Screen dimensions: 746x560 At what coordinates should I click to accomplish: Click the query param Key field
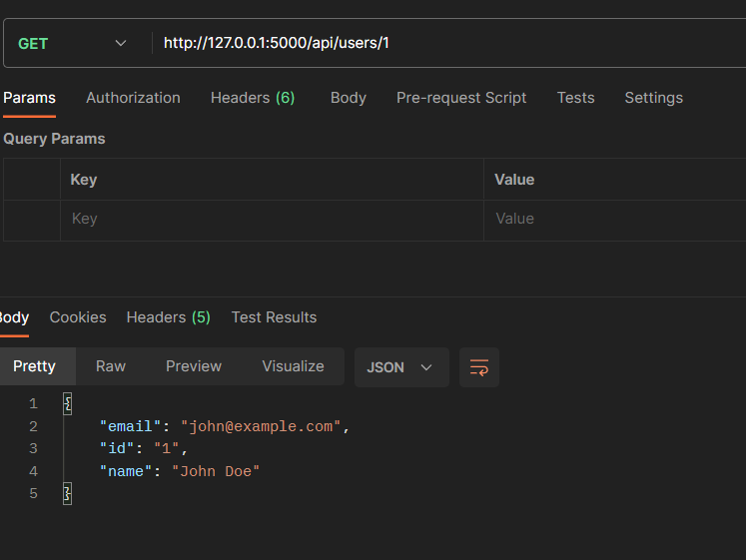(272, 219)
